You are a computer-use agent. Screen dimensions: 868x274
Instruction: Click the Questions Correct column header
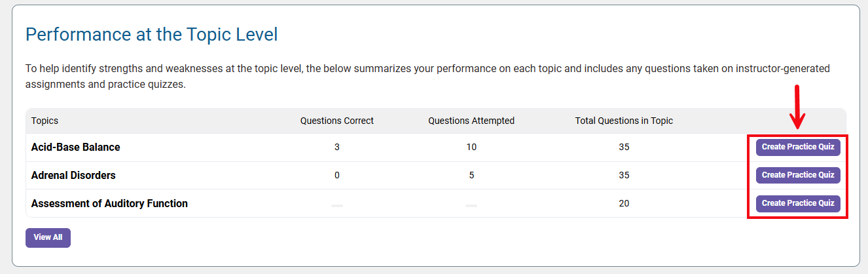click(x=337, y=121)
